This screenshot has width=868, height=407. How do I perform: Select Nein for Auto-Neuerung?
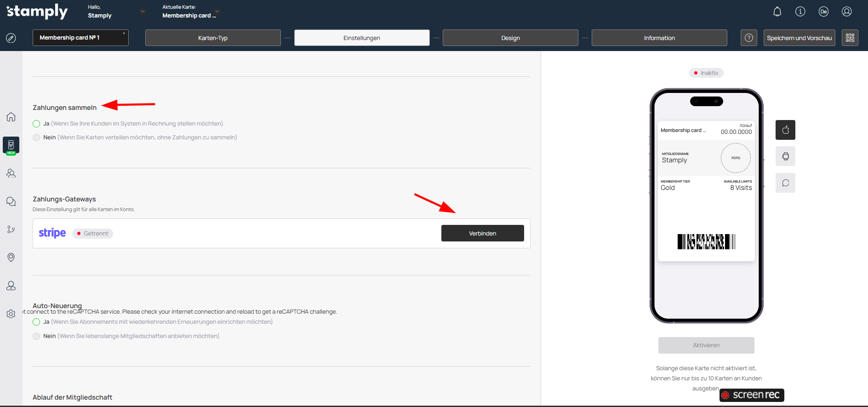(36, 336)
